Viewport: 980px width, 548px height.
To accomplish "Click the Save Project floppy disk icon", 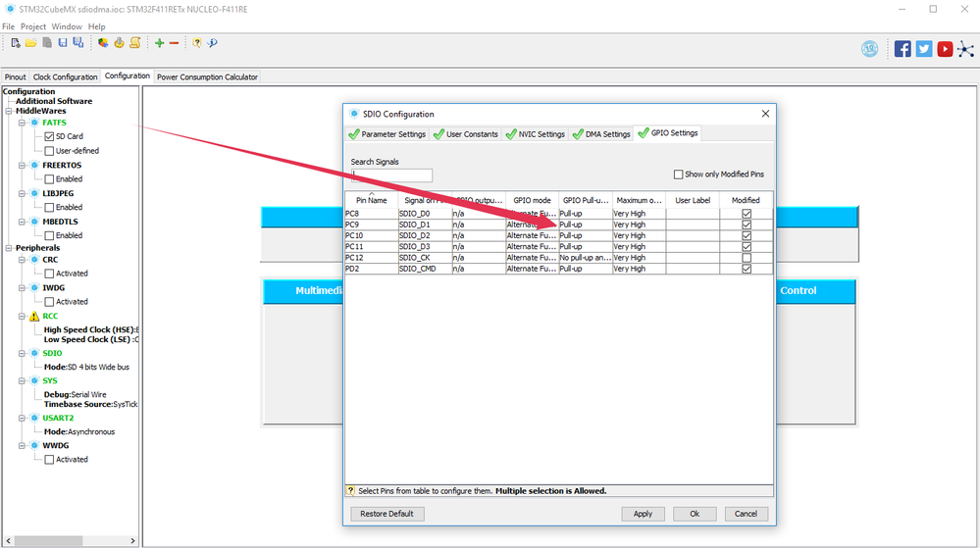I will (63, 42).
